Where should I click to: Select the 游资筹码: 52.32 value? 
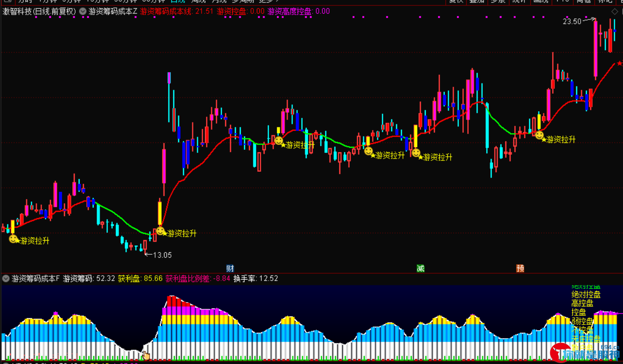(x=89, y=279)
